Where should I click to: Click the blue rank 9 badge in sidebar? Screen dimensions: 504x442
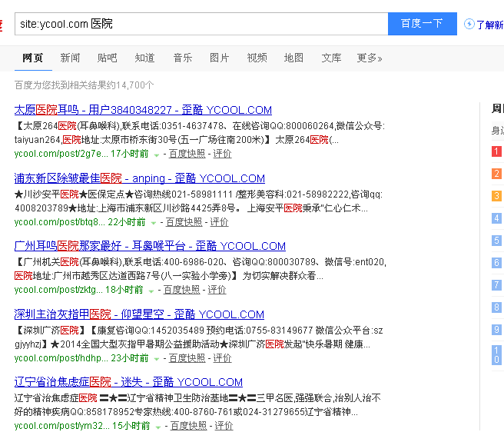point(496,330)
